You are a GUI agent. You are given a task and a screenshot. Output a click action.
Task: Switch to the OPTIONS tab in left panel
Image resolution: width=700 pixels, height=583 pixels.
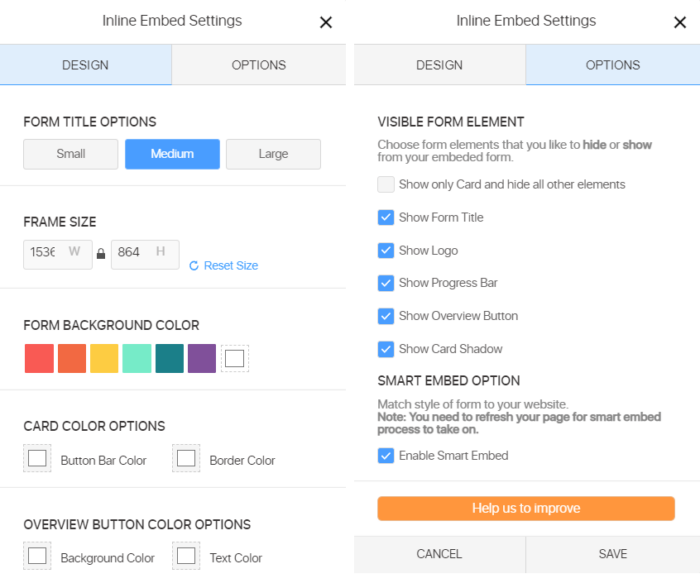[258, 65]
